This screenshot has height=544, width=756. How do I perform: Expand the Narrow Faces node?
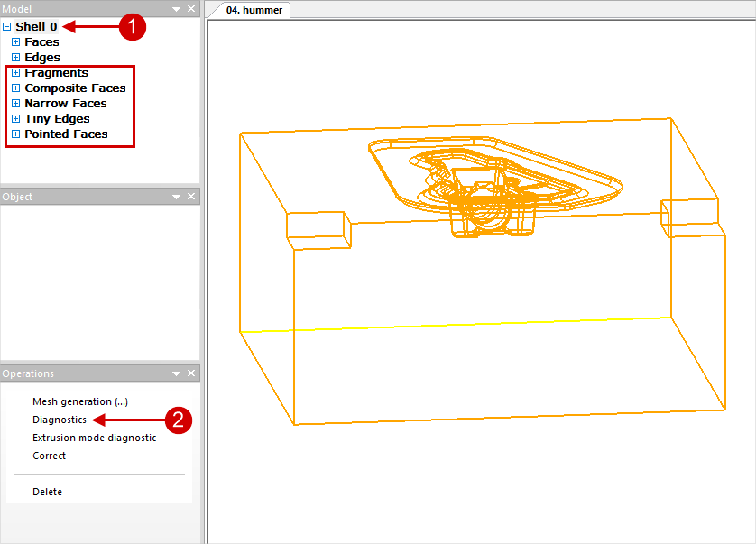pos(15,104)
